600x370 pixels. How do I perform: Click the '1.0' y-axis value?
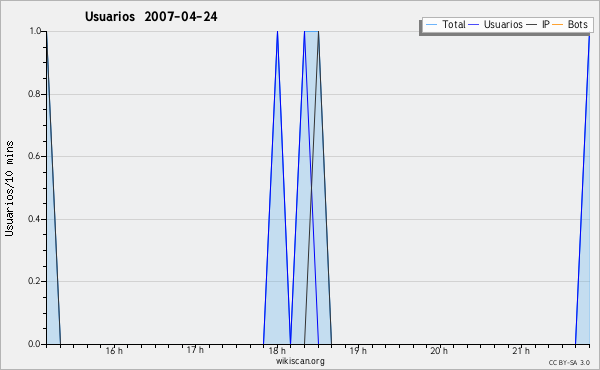35,31
